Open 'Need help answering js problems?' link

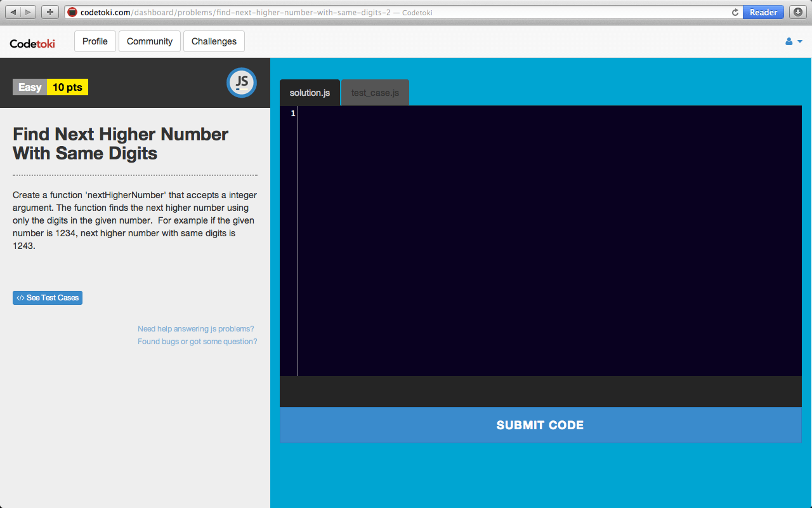(x=196, y=329)
